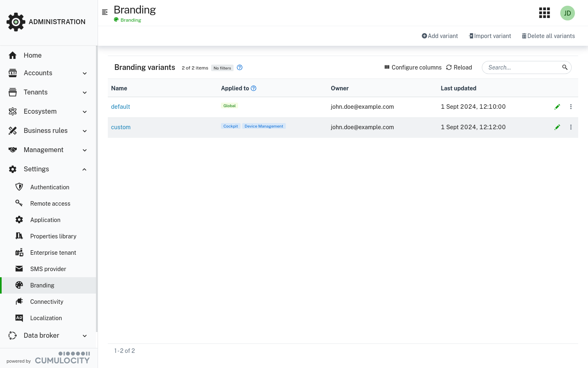Expand the Tenants section
The height and width of the screenshot is (368, 588).
point(85,92)
